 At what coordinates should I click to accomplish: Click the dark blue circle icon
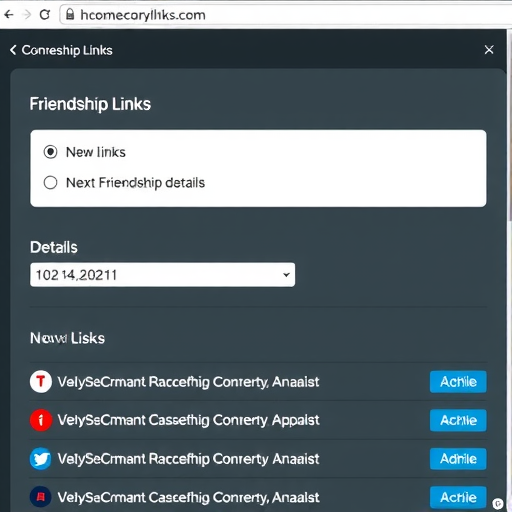click(x=41, y=497)
